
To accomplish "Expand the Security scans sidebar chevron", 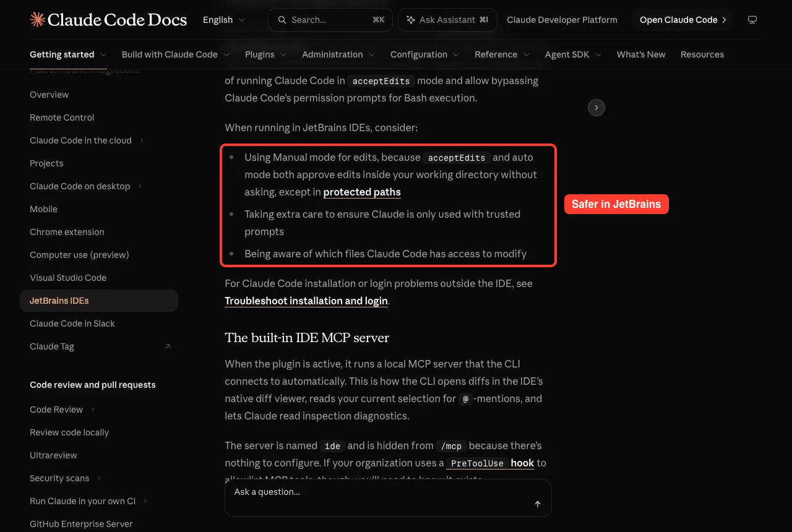I will pyautogui.click(x=99, y=478).
